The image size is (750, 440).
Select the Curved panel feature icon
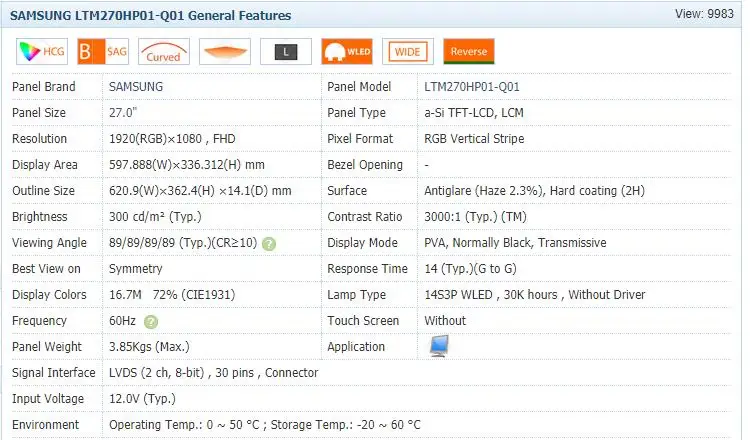click(164, 51)
